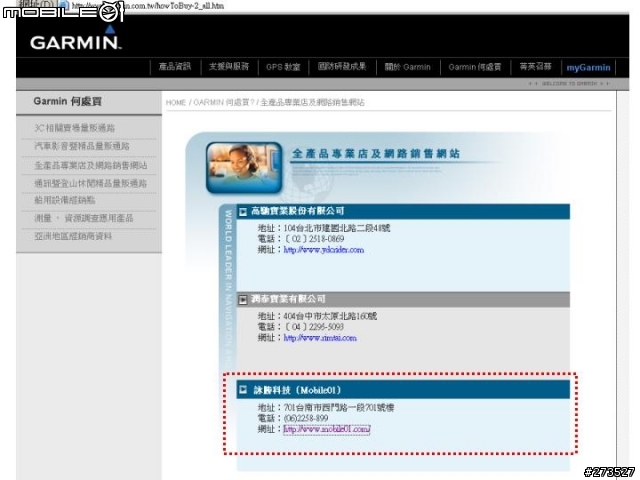Open the 產品資訊 menu
The image size is (640, 480).
pos(175,67)
